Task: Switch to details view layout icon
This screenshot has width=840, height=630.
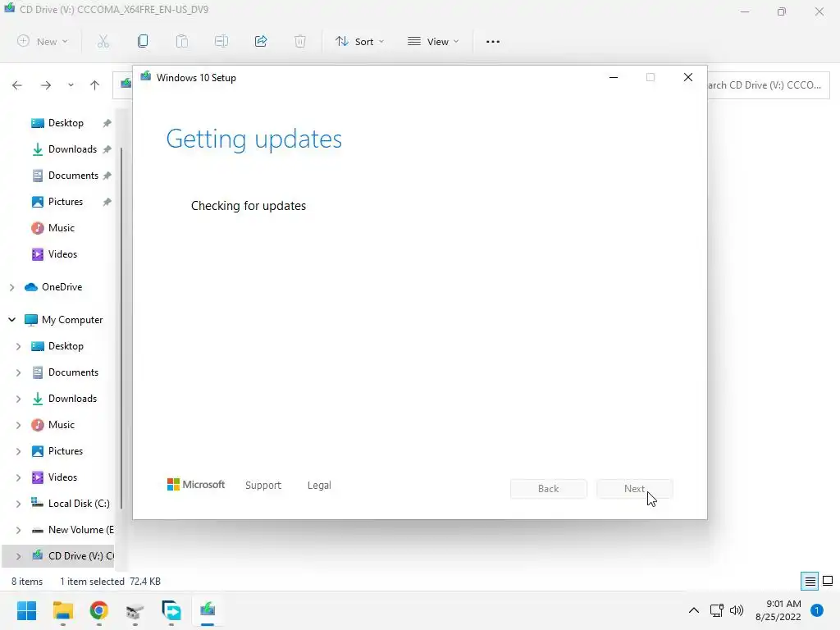Action: coord(810,581)
